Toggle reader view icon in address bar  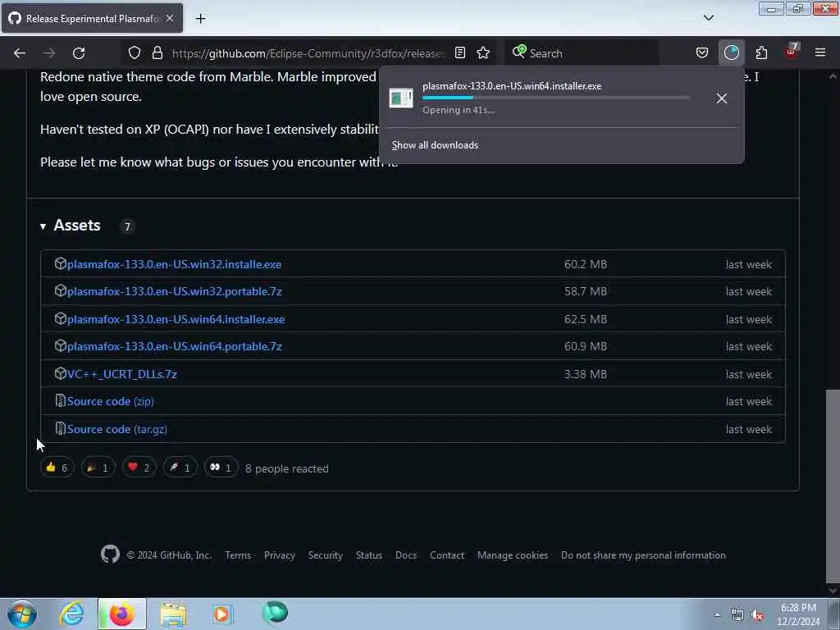(x=459, y=52)
